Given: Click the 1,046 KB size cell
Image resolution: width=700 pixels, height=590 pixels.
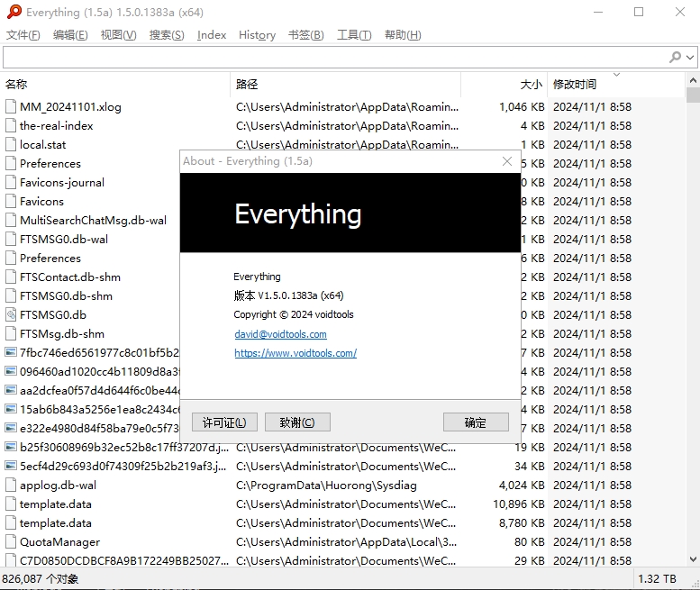Looking at the screenshot, I should (522, 106).
